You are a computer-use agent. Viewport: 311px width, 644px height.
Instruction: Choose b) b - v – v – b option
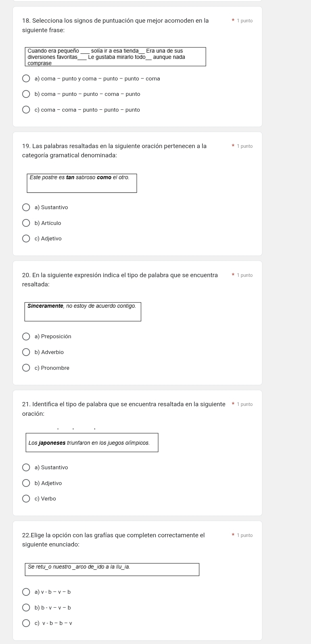click(x=26, y=608)
